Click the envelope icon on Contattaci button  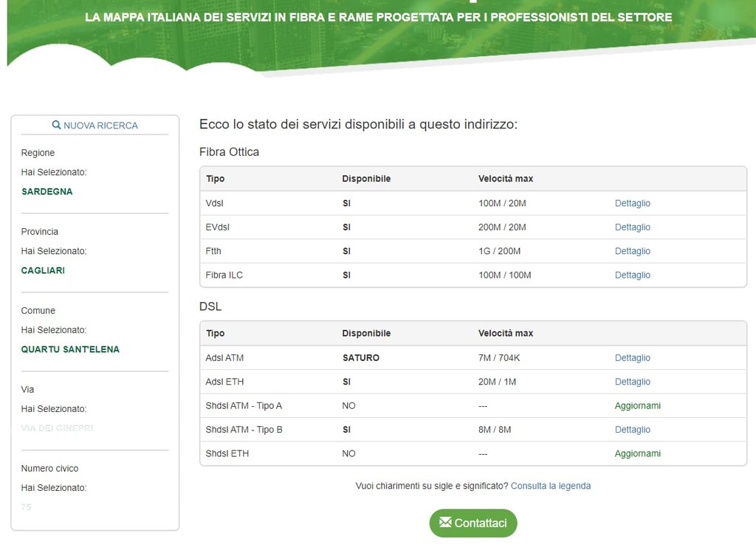(444, 523)
